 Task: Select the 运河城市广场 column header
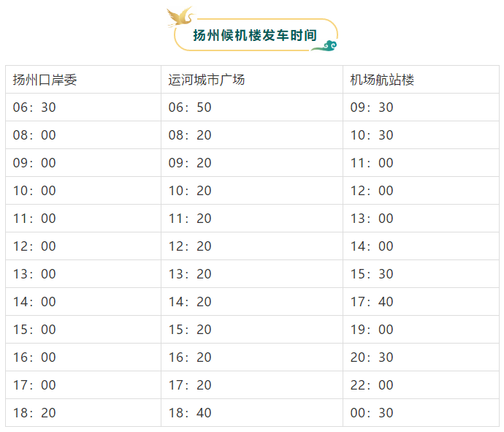(252, 80)
